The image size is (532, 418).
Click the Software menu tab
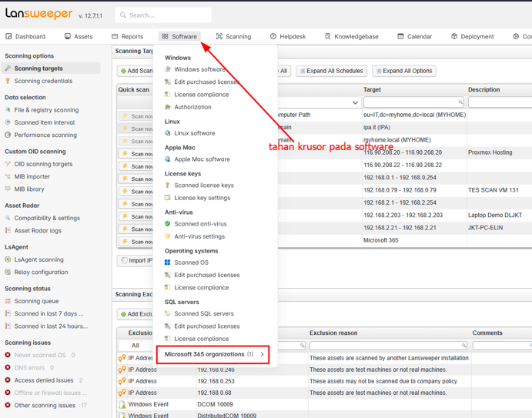179,36
